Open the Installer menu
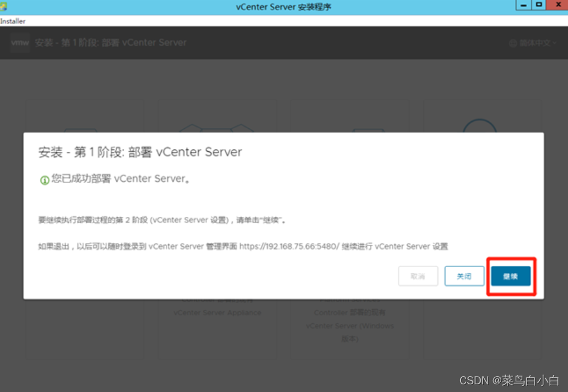This screenshot has width=568, height=392. click(13, 21)
